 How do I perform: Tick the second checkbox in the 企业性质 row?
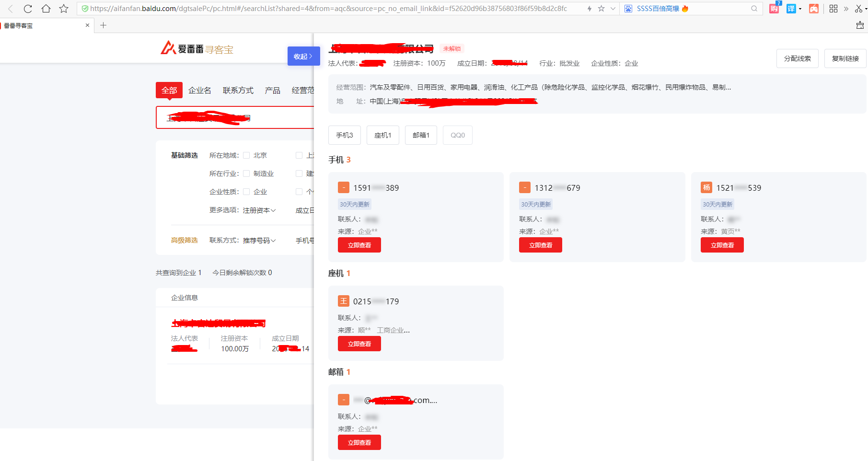(299, 192)
